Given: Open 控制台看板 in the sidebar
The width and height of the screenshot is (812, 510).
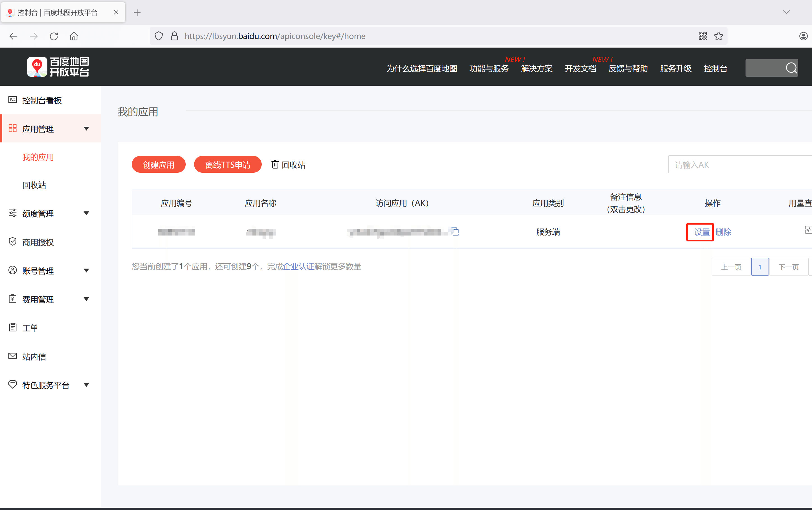Looking at the screenshot, I should [42, 100].
